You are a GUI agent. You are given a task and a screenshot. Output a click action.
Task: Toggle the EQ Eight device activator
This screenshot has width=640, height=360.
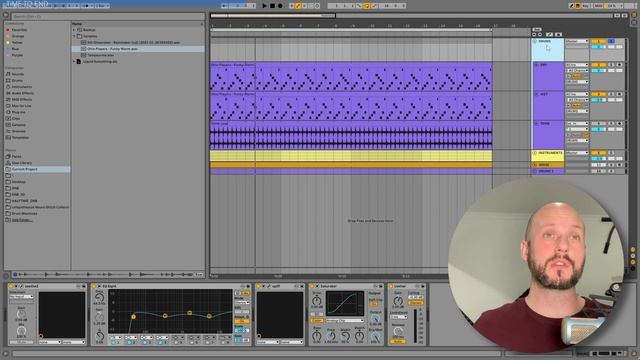point(94,287)
